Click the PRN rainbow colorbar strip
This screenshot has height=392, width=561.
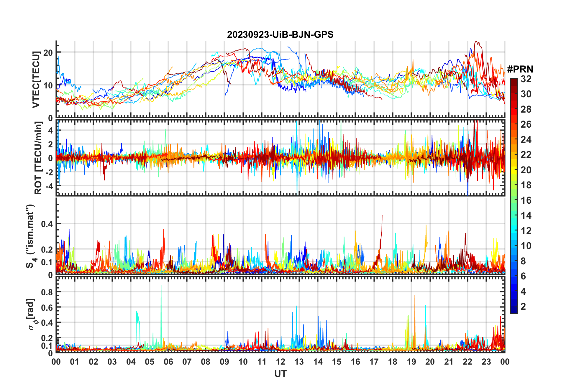[x=514, y=196]
